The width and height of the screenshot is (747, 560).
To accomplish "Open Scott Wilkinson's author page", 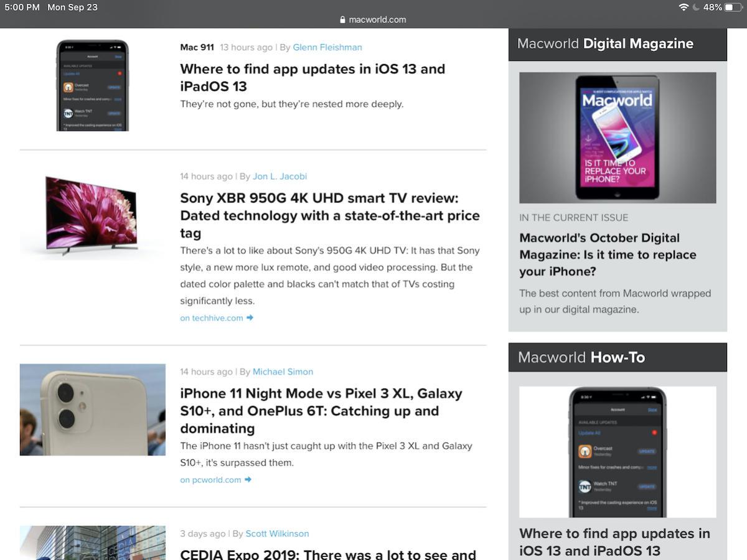I will [277, 534].
